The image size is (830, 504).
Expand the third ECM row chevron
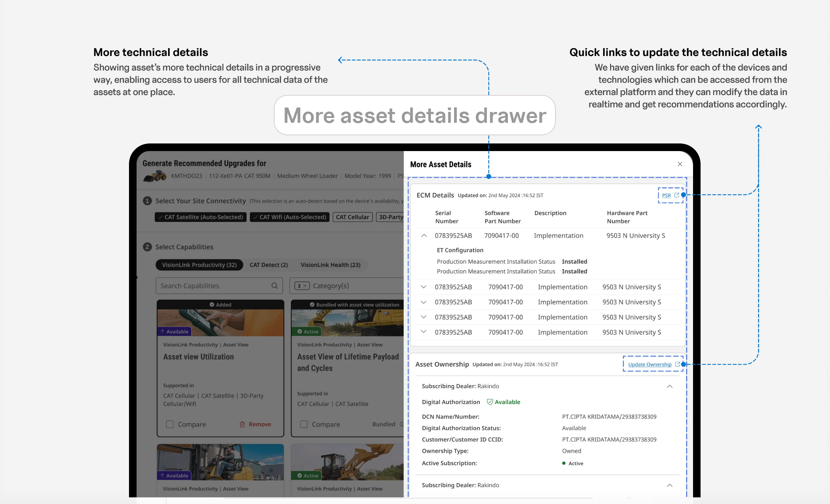(x=424, y=302)
